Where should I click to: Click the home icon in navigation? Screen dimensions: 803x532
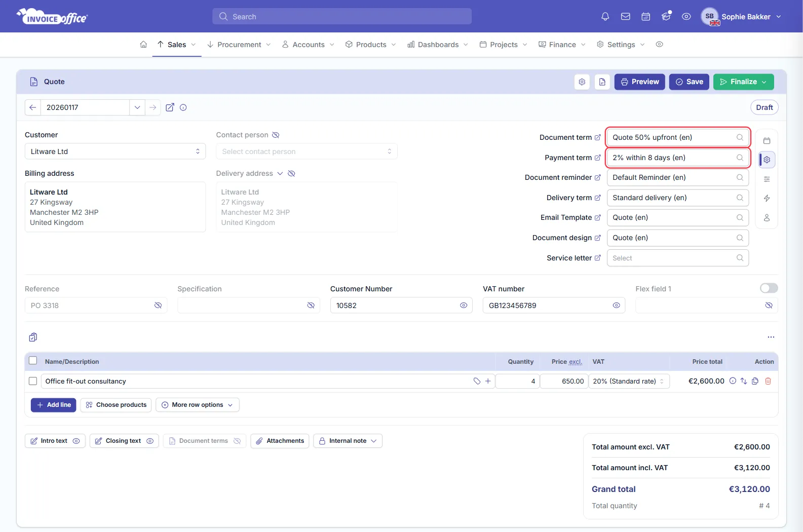tap(143, 45)
